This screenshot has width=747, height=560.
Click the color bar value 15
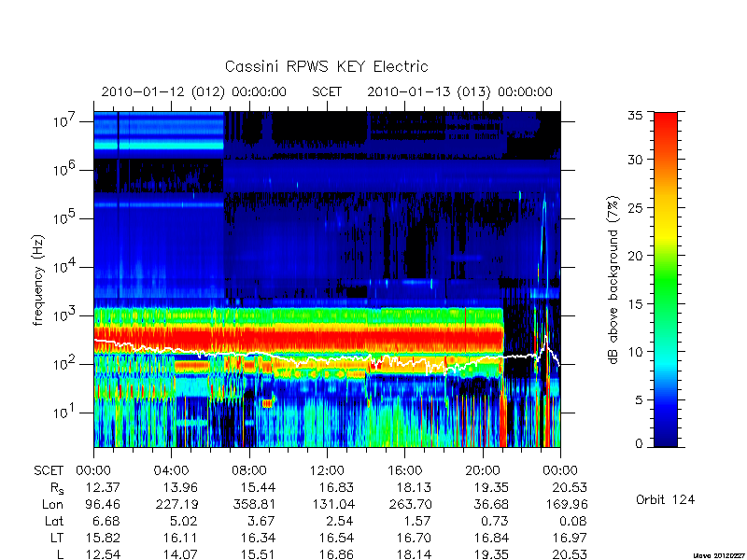click(635, 303)
